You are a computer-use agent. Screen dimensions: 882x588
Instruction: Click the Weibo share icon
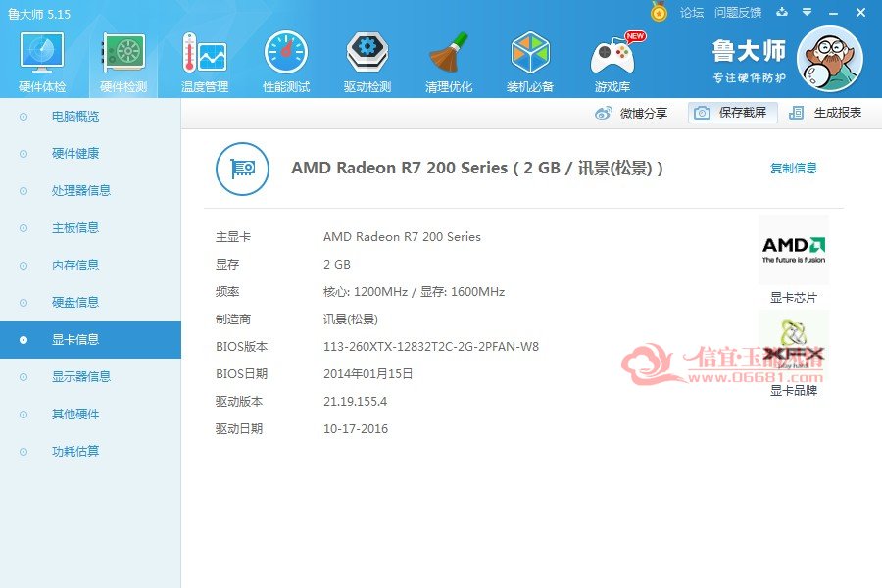[x=603, y=113]
